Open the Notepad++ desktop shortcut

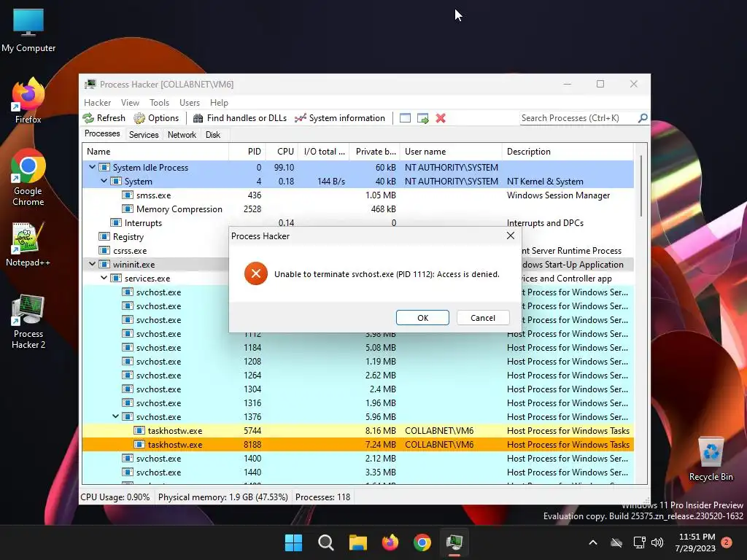(28, 244)
